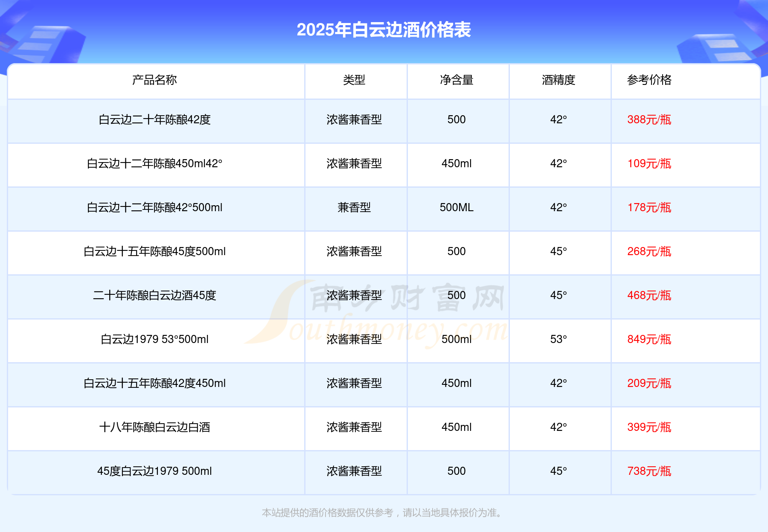768x532 pixels.
Task: Click the price 468元/瓶
Action: [x=649, y=295]
